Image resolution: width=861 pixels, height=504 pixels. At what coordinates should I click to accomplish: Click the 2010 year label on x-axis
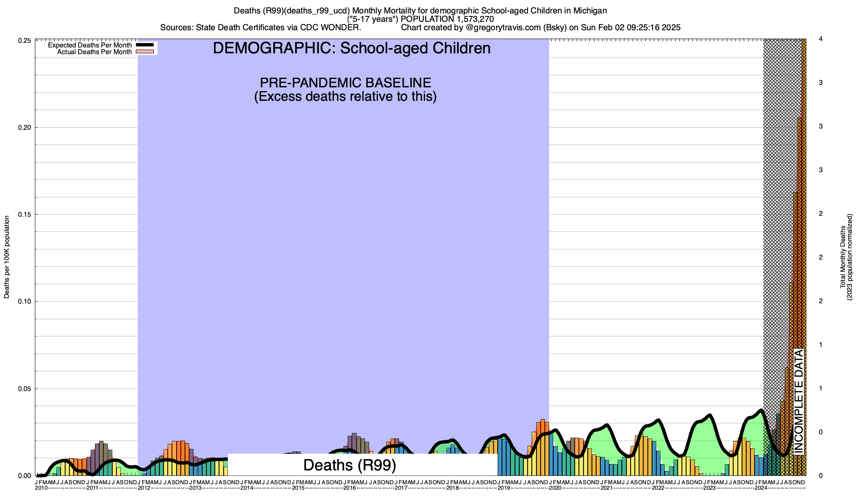point(41,488)
